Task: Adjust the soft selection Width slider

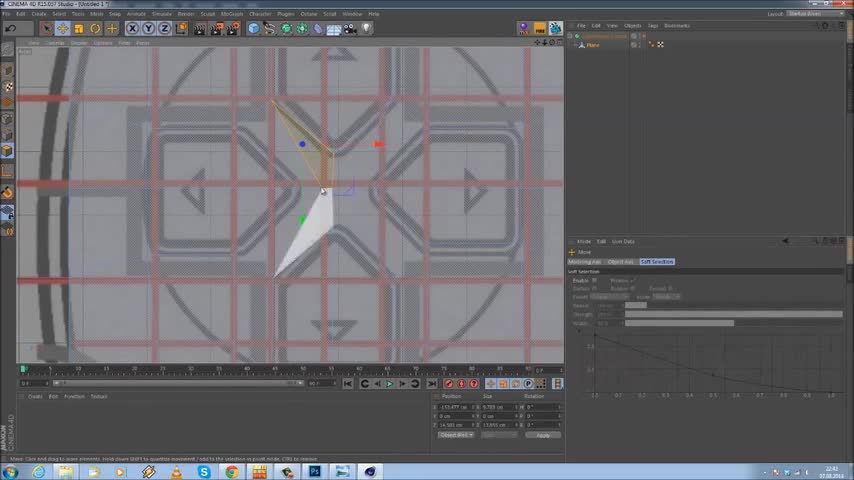Action: [x=679, y=323]
